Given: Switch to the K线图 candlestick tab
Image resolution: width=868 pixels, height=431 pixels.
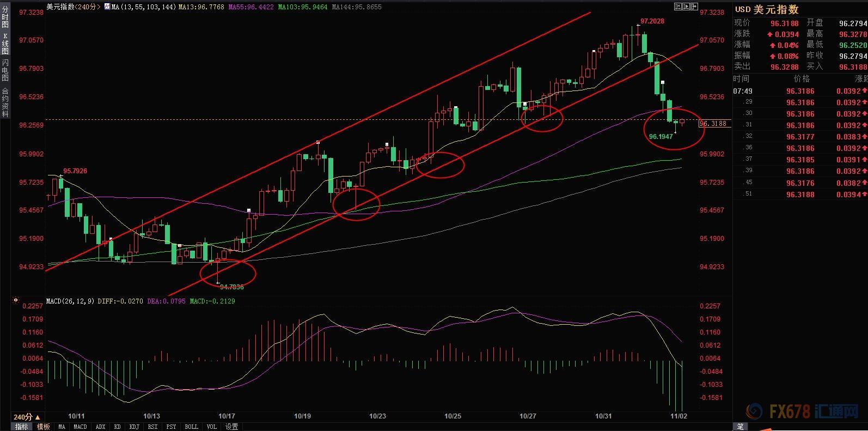Looking at the screenshot, I should [x=5, y=43].
